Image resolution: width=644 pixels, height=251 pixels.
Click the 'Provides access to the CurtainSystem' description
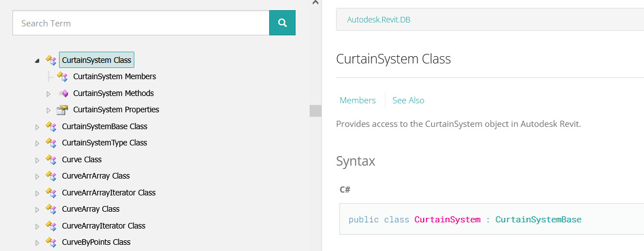[459, 124]
